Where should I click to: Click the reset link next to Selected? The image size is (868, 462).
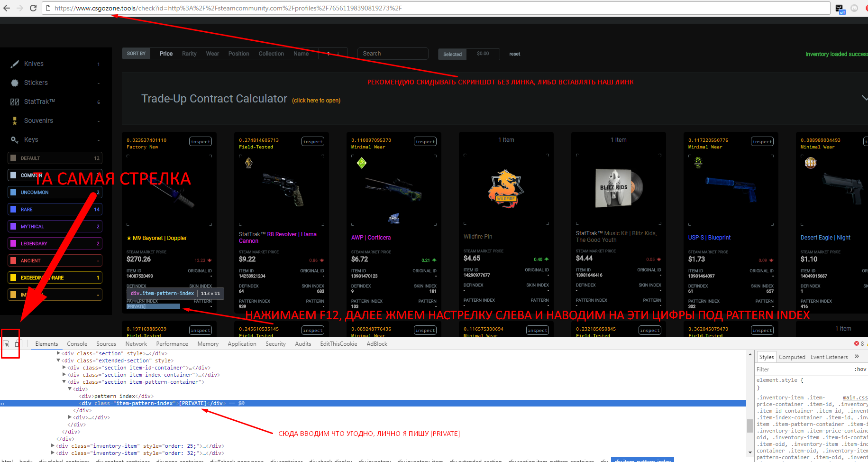click(x=515, y=54)
